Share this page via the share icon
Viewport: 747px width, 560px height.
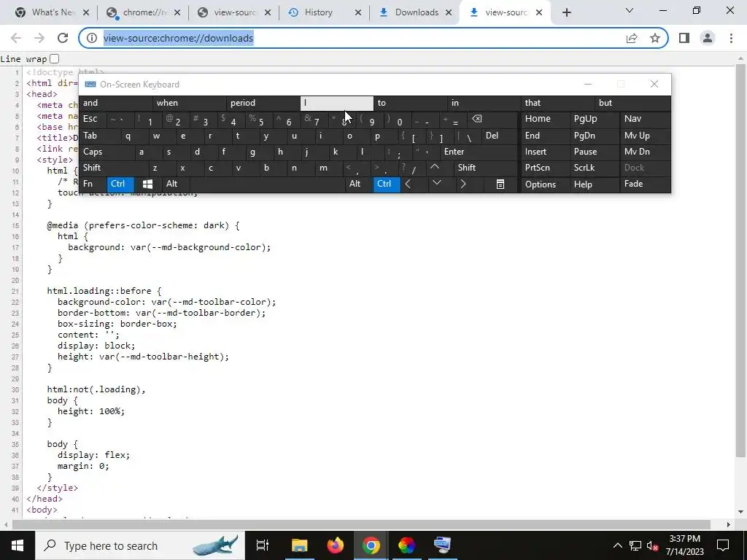click(632, 38)
